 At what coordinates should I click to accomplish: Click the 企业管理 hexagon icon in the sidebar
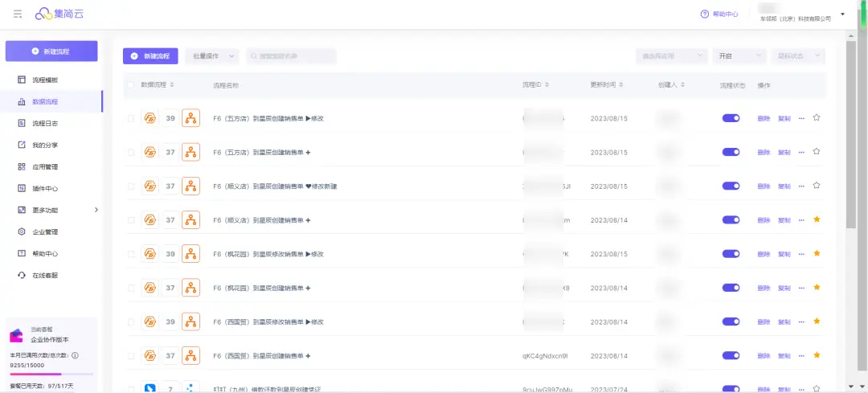(22, 232)
